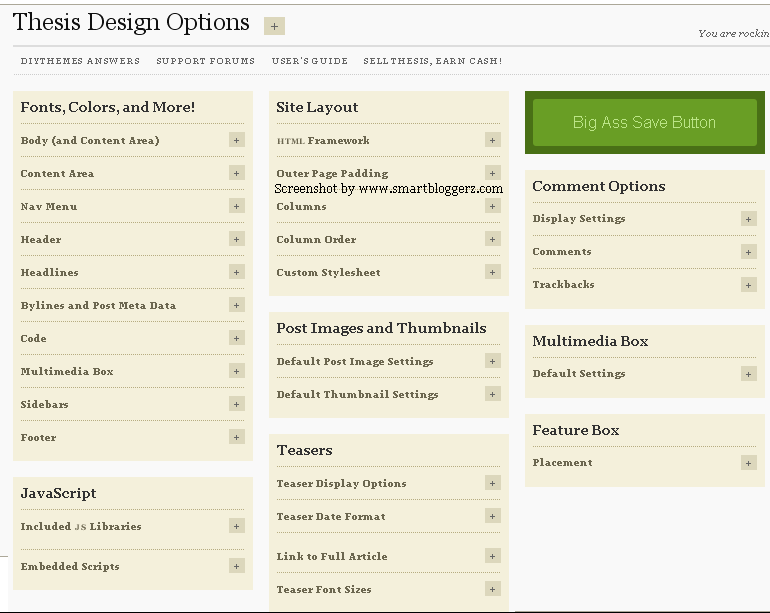
Task: Expand Multimedia Box in Fonts, Colors section
Action: (237, 371)
